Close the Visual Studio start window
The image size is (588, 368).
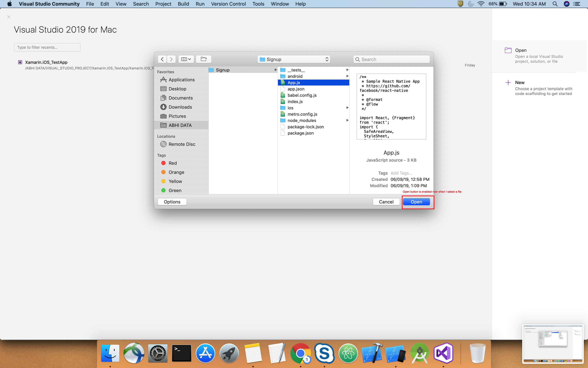point(9,17)
